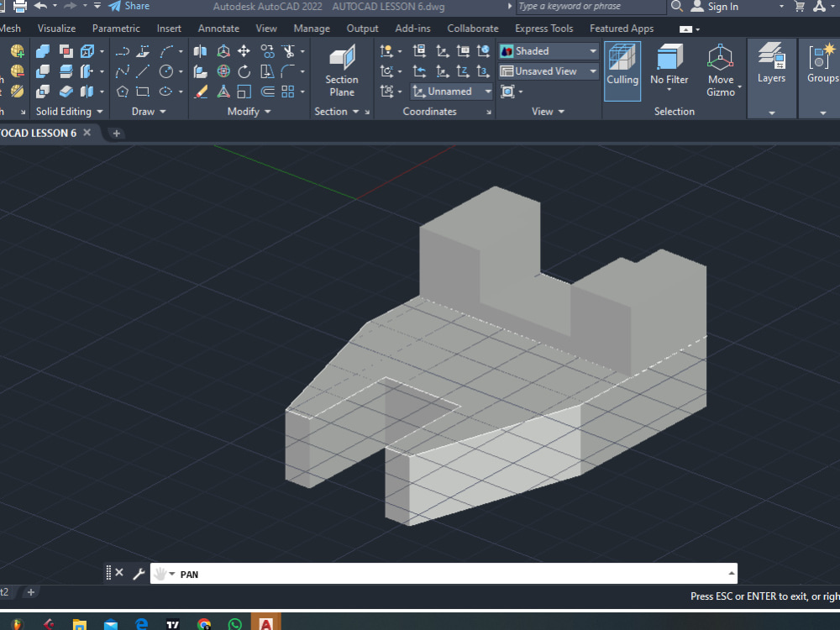
Task: Select the Slice tool
Action: [x=66, y=71]
